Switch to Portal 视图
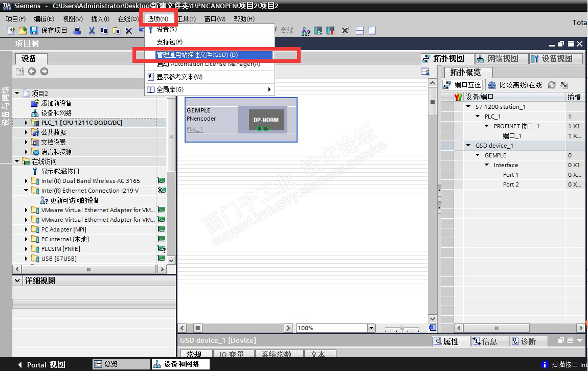The height and width of the screenshot is (371, 588). (41, 365)
